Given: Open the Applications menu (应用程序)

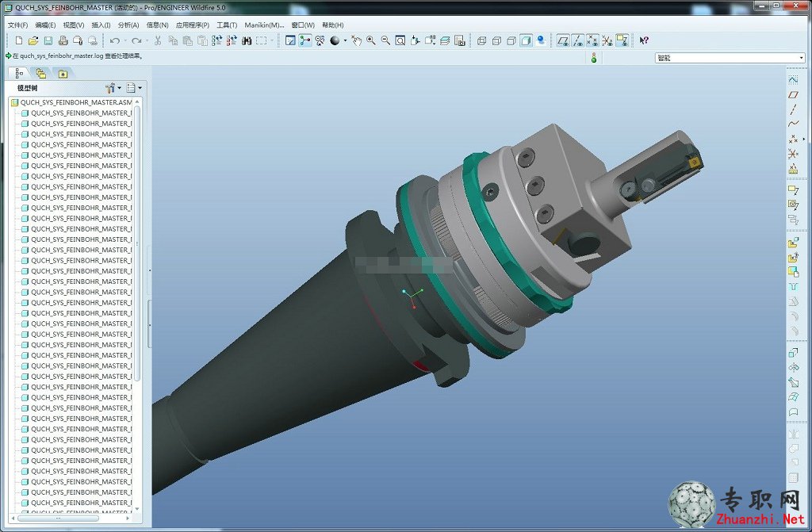Looking at the screenshot, I should (193, 25).
